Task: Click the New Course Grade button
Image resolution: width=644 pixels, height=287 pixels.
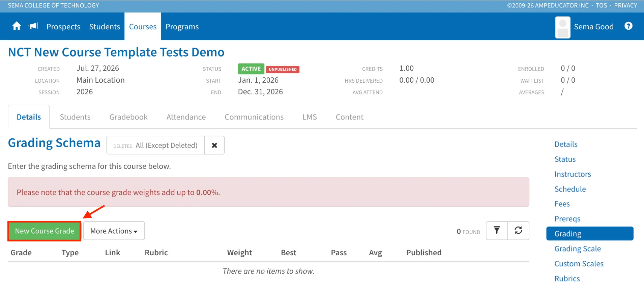Action: click(45, 231)
